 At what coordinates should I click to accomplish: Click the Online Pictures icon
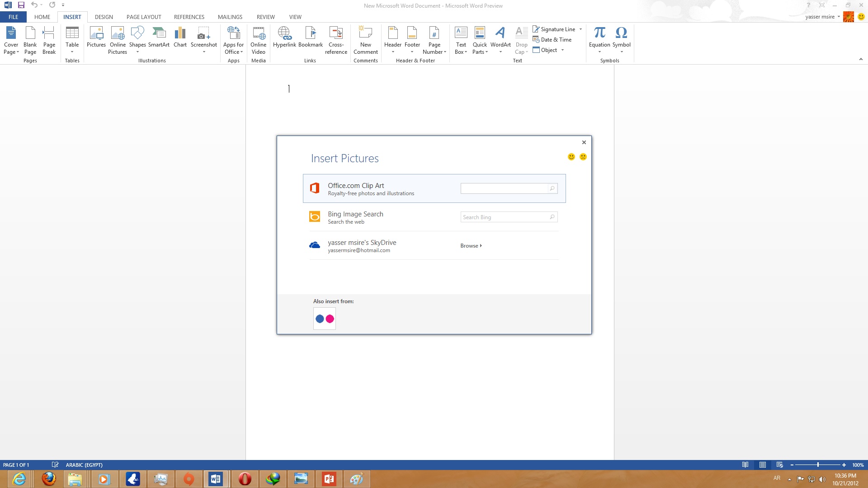coord(118,40)
